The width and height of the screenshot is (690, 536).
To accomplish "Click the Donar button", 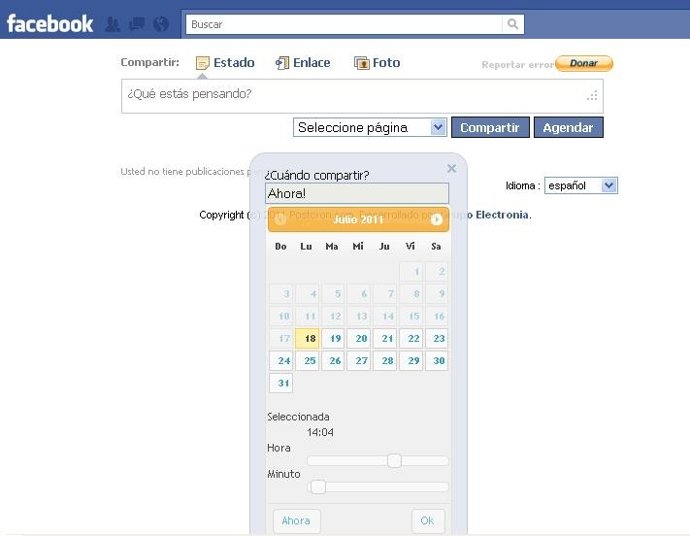I will [584, 63].
